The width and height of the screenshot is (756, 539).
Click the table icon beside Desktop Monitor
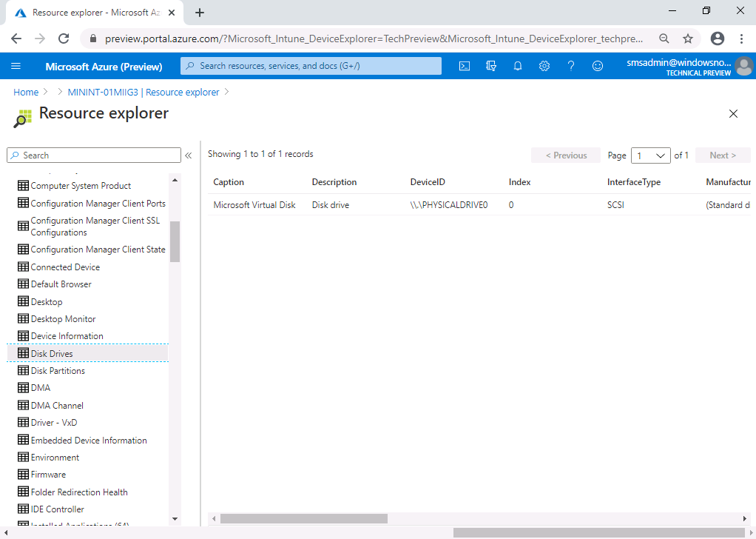tap(23, 318)
